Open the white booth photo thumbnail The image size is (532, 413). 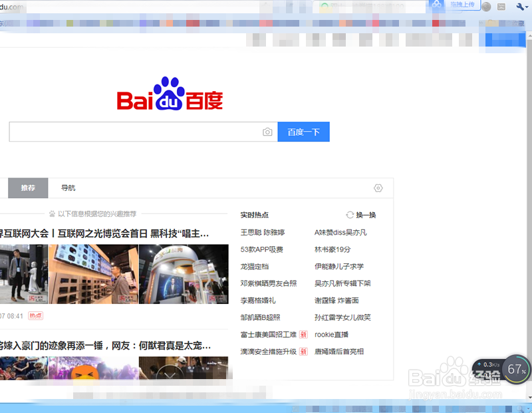pos(184,274)
